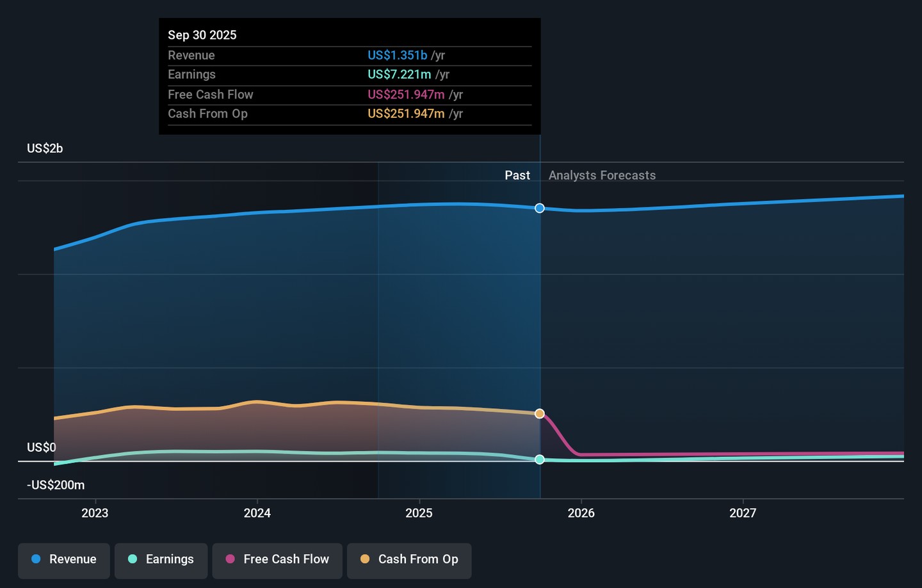Click the Sep 30 2025 tooltip date
The image size is (922, 588).
pos(202,35)
